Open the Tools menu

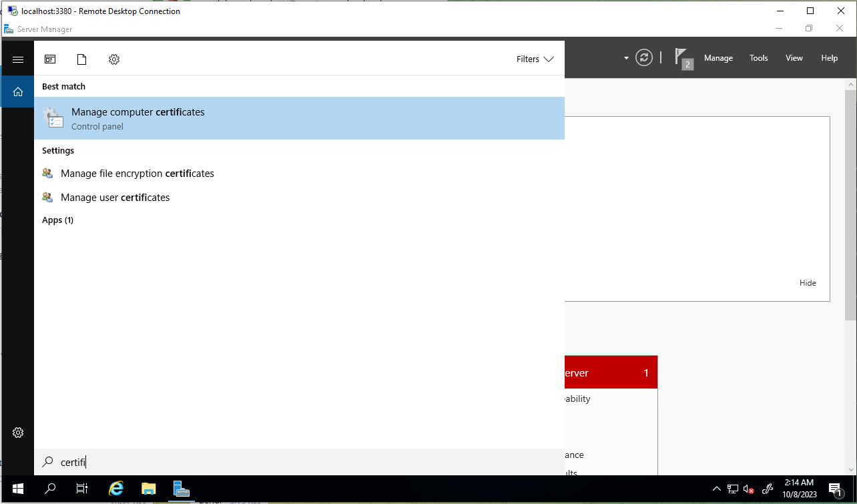[x=758, y=58]
